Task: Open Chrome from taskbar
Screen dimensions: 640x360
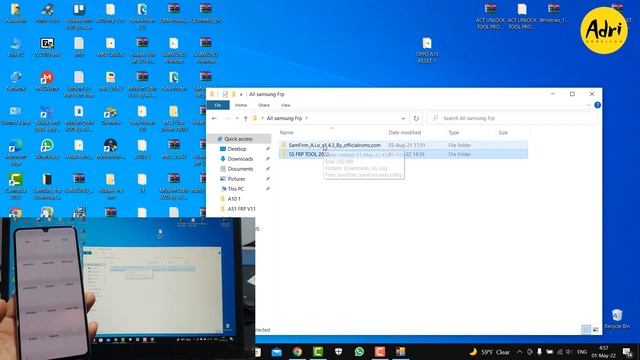Action: point(297,351)
